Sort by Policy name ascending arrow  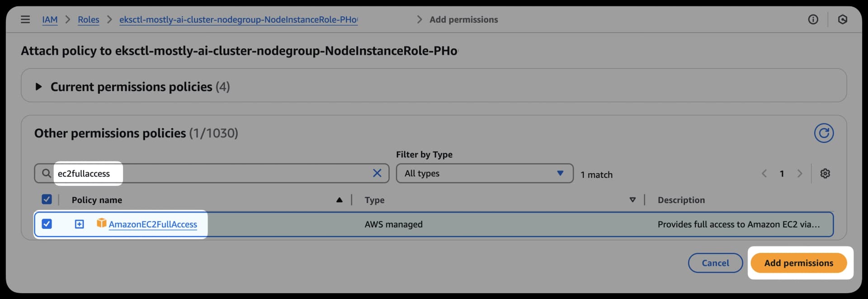(339, 200)
